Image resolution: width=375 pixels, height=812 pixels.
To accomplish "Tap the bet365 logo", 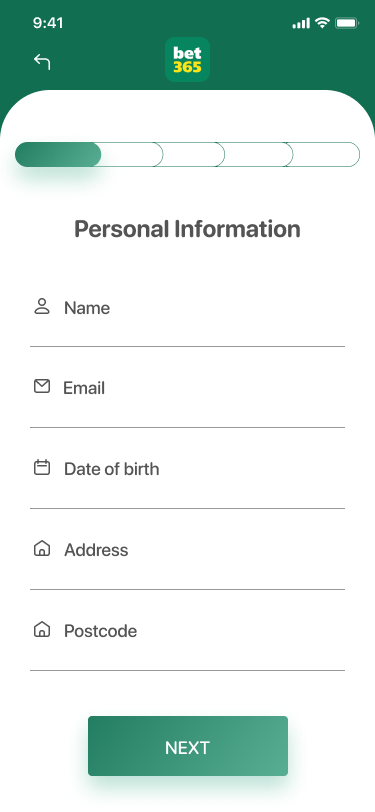I will 188,60.
